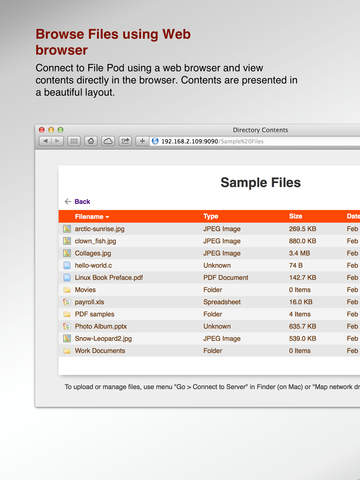This screenshot has width=360, height=480.
Task: Open the iCloud tabs cloud icon
Action: (108, 141)
